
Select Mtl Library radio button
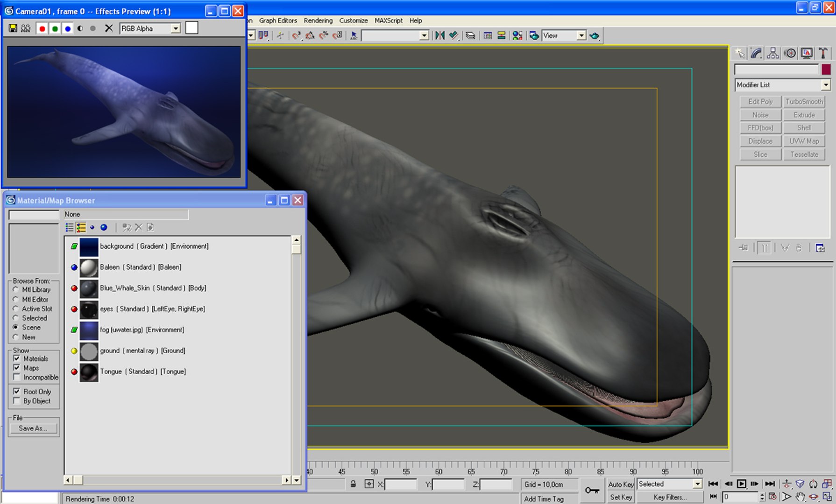point(16,290)
